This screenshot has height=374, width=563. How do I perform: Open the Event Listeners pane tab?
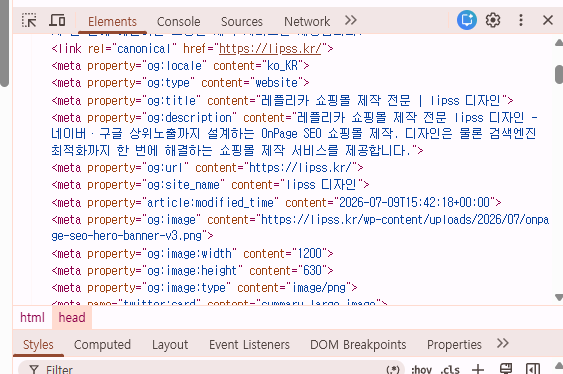(249, 345)
